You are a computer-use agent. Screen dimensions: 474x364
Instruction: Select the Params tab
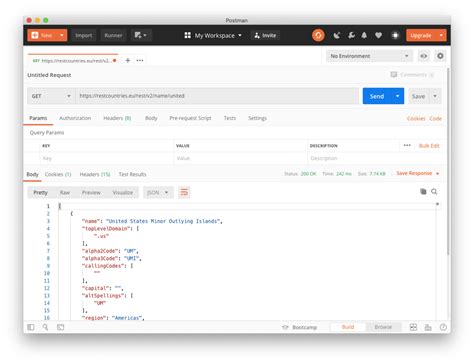tap(38, 118)
